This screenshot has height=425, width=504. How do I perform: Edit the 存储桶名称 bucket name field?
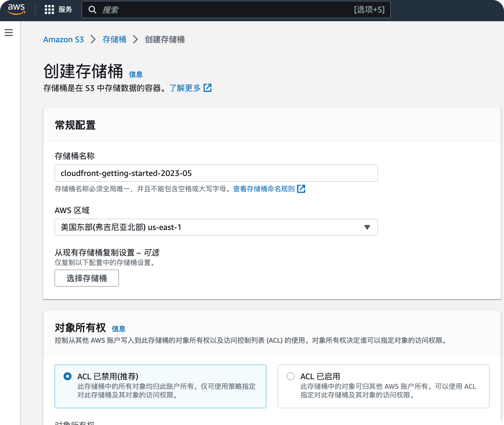pyautogui.click(x=216, y=173)
